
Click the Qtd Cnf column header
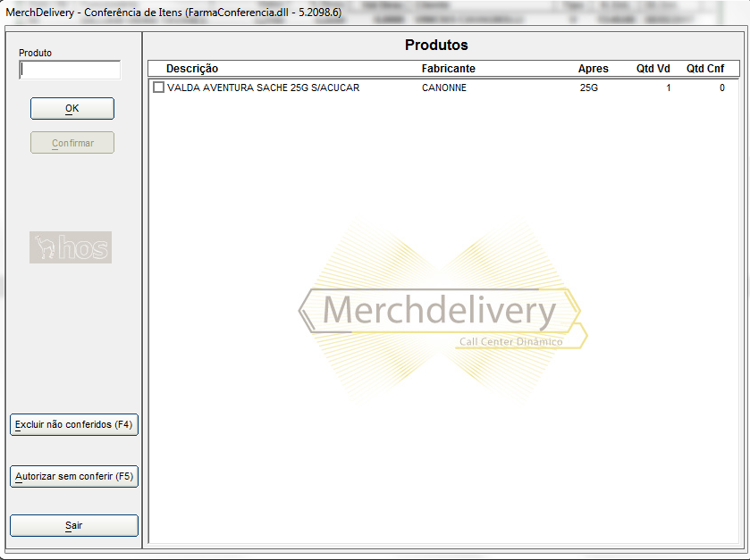pyautogui.click(x=704, y=69)
